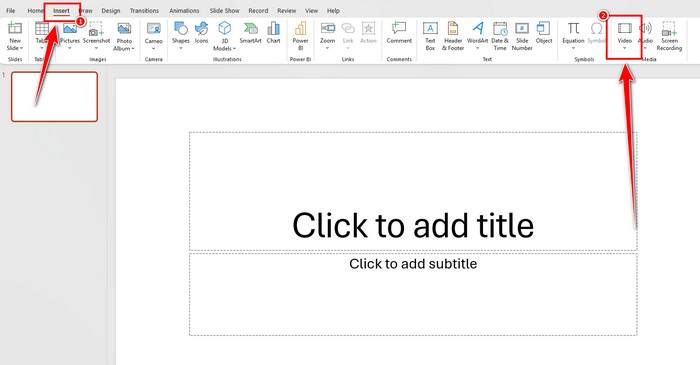Create a Photo Album

(x=124, y=36)
